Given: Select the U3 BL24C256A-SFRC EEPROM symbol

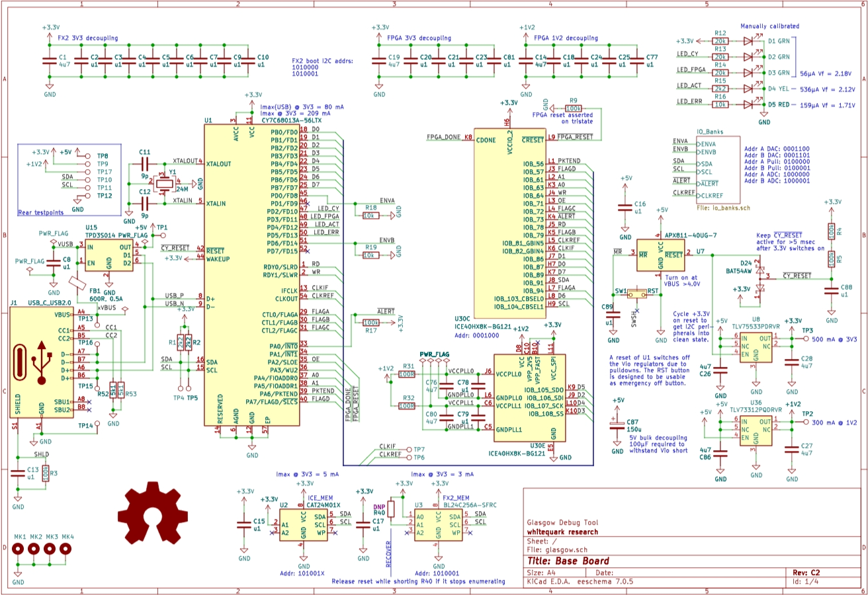Looking at the screenshot, I should click(438, 524).
